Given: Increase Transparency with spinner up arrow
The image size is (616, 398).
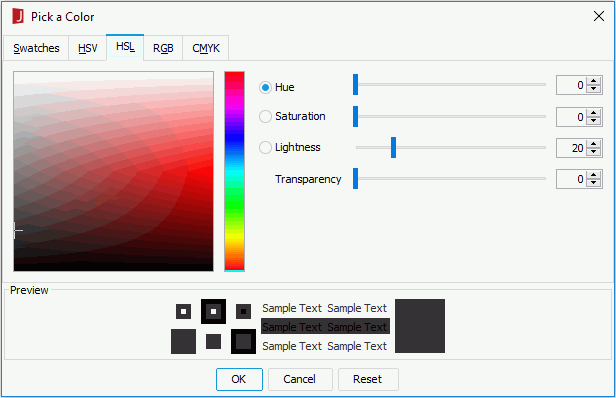Looking at the screenshot, I should point(594,175).
